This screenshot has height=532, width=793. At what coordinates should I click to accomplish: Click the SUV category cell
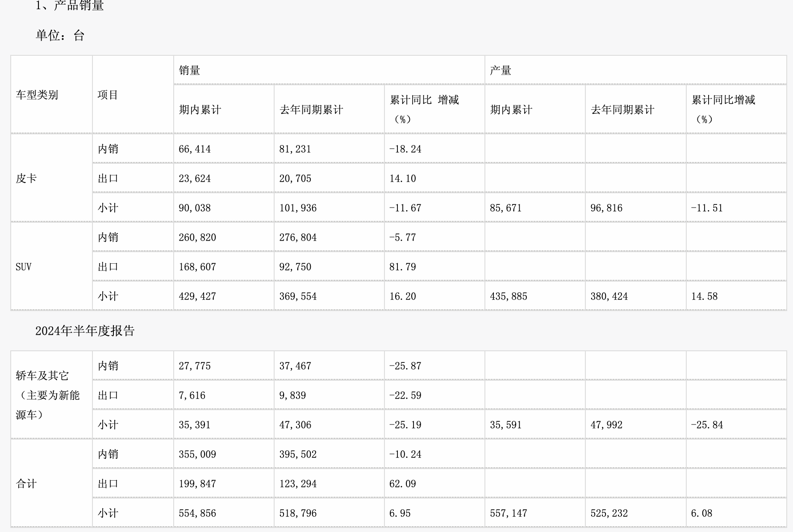[24, 267]
